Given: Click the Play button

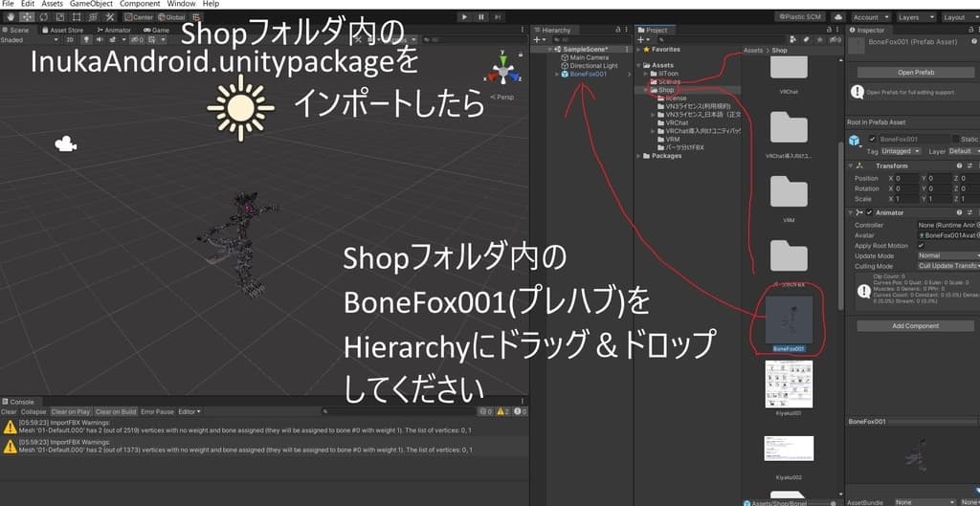Looking at the screenshot, I should pos(464,17).
